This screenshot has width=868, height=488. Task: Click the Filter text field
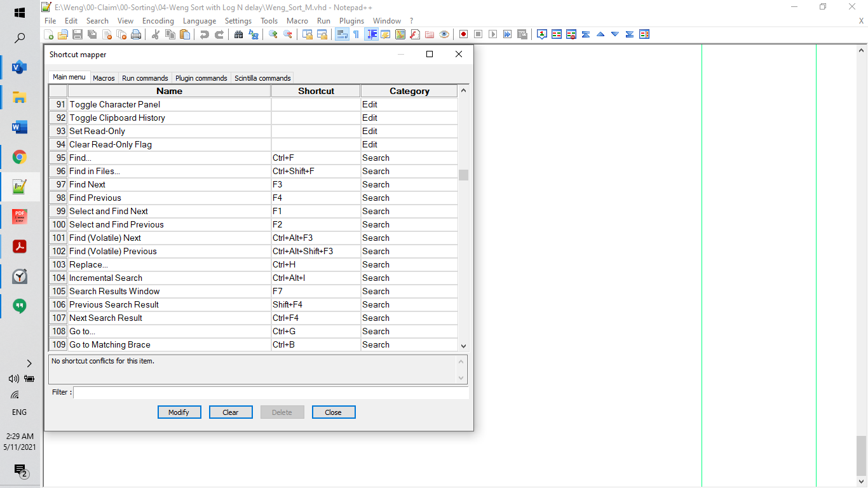click(x=271, y=393)
